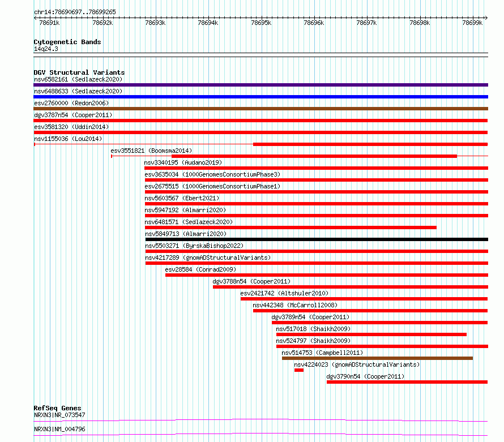Viewport: 504px width, 442px height.
Task: Select the brown esv2760000 variant bar
Action: (260, 109)
